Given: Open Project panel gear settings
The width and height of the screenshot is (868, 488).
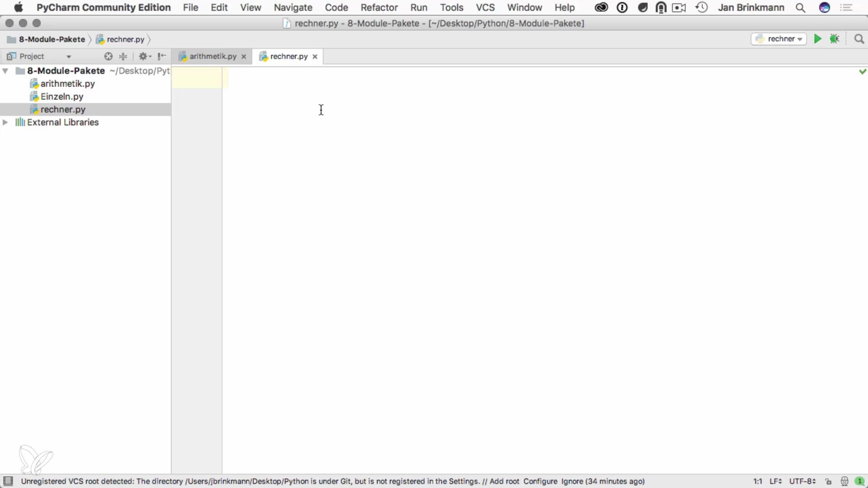Looking at the screenshot, I should pyautogui.click(x=144, y=56).
